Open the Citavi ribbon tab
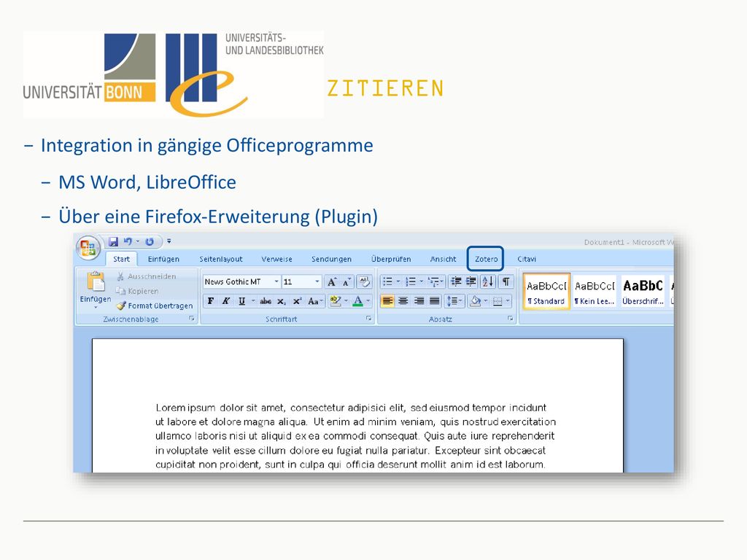The height and width of the screenshot is (560, 747). click(x=527, y=259)
